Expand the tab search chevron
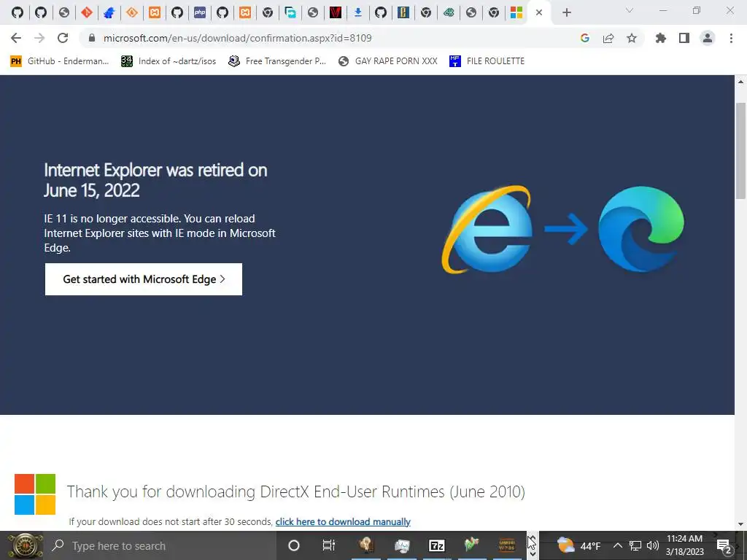Screen dimensions: 747x560 click(630, 11)
